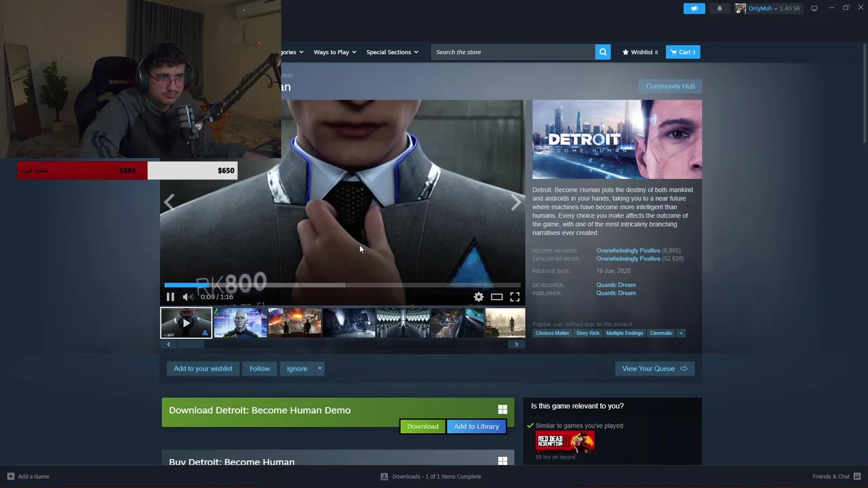The image size is (868, 488).
Task: Select the dark interior screenshot thumbnail
Action: coord(349,323)
